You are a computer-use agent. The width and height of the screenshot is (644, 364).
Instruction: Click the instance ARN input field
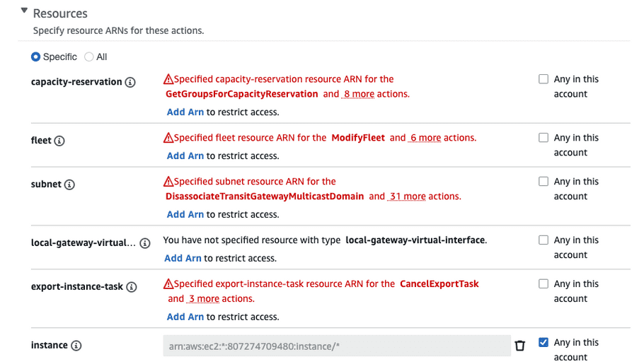337,346
